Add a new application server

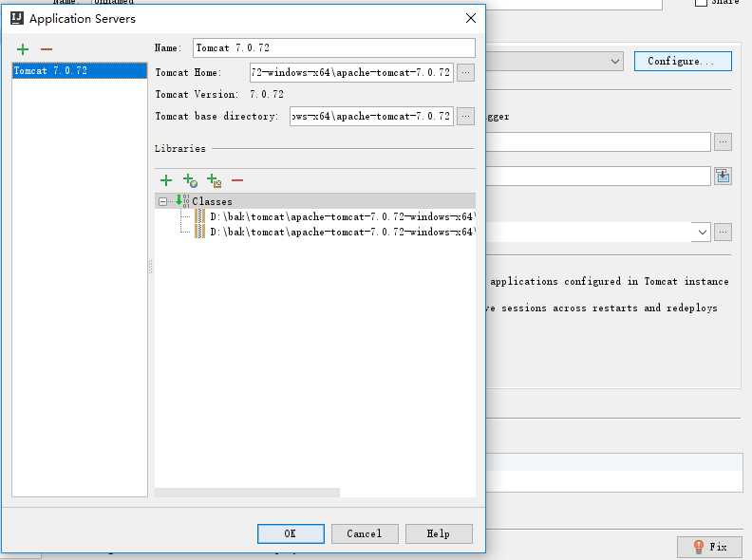point(23,49)
